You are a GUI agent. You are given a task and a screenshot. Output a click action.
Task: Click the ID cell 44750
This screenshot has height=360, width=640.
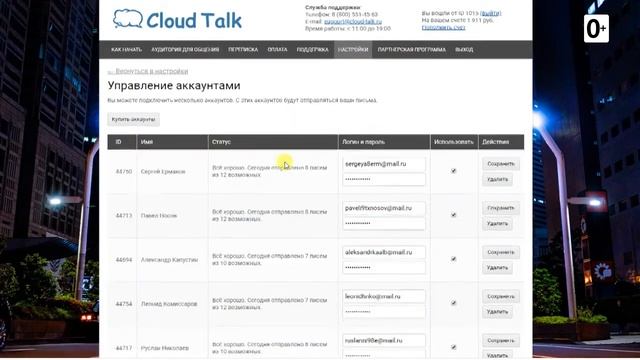[124, 171]
